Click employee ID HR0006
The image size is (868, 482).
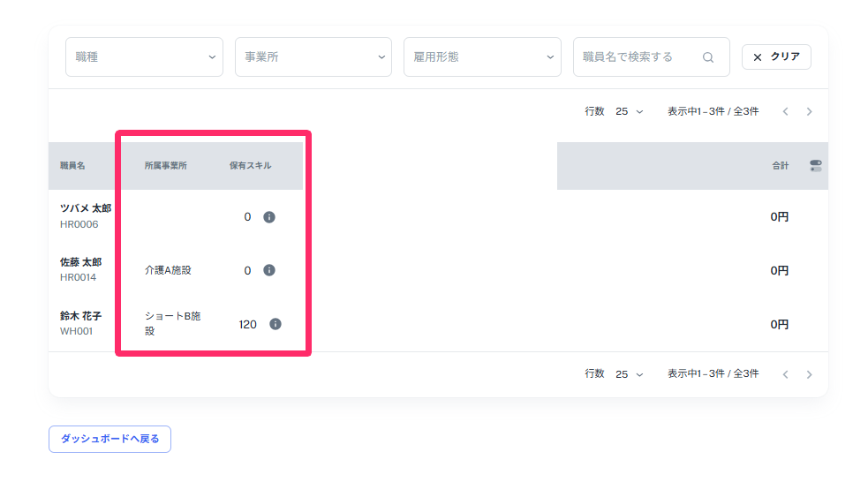coord(79,224)
